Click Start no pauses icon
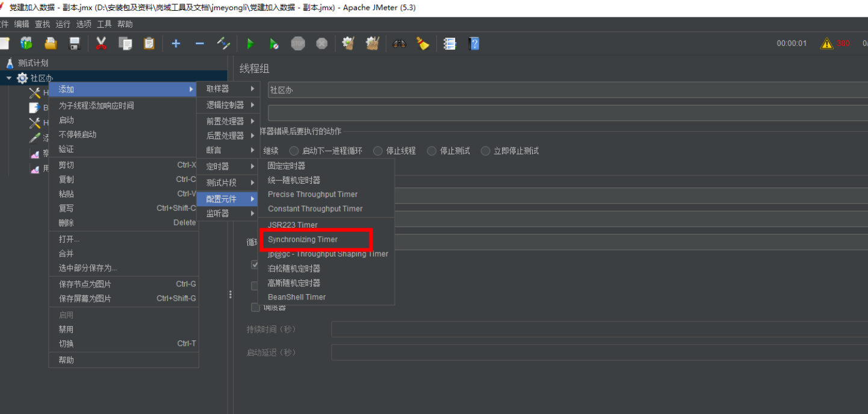 [274, 43]
